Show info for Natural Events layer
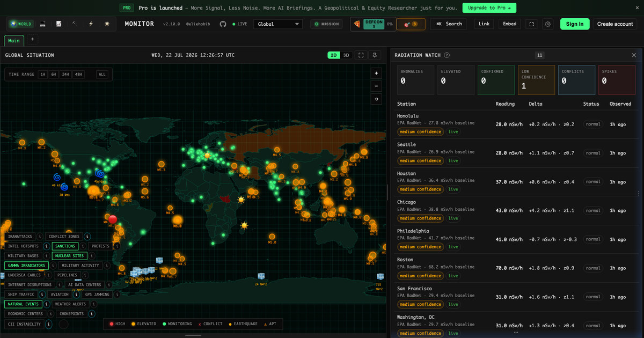Image resolution: width=644 pixels, height=338 pixels. pos(47,304)
